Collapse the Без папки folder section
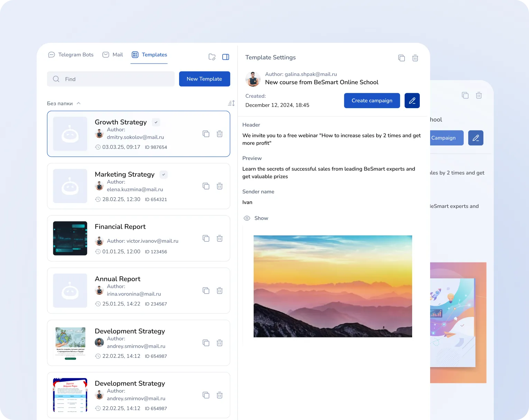 (x=78, y=103)
